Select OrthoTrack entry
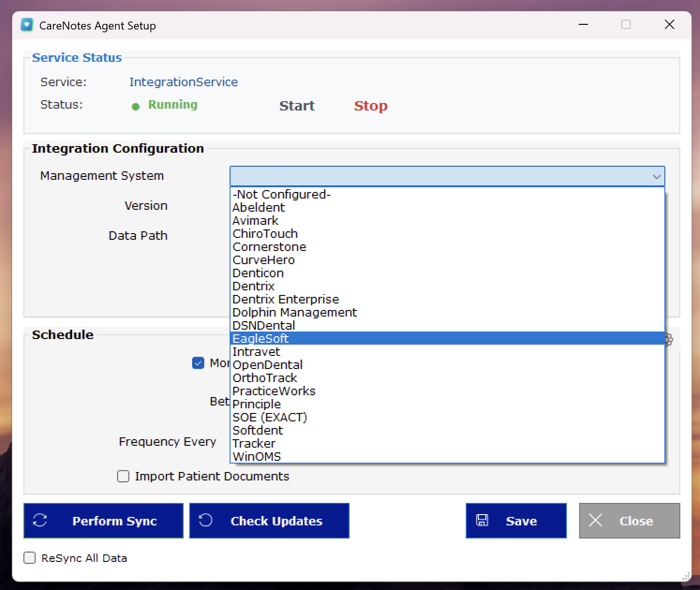Viewport: 700px width, 590px height. (x=447, y=378)
